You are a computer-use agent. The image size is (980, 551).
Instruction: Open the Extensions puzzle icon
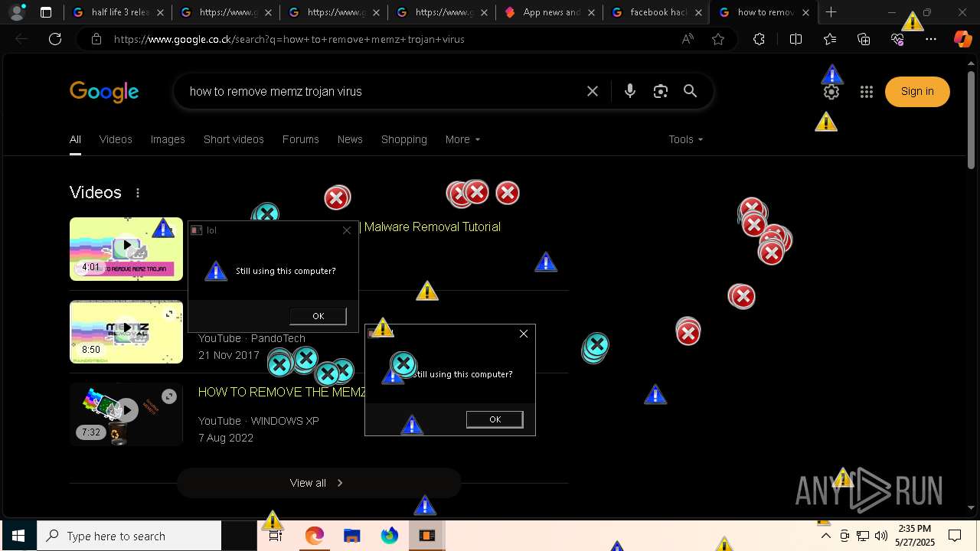(x=759, y=39)
